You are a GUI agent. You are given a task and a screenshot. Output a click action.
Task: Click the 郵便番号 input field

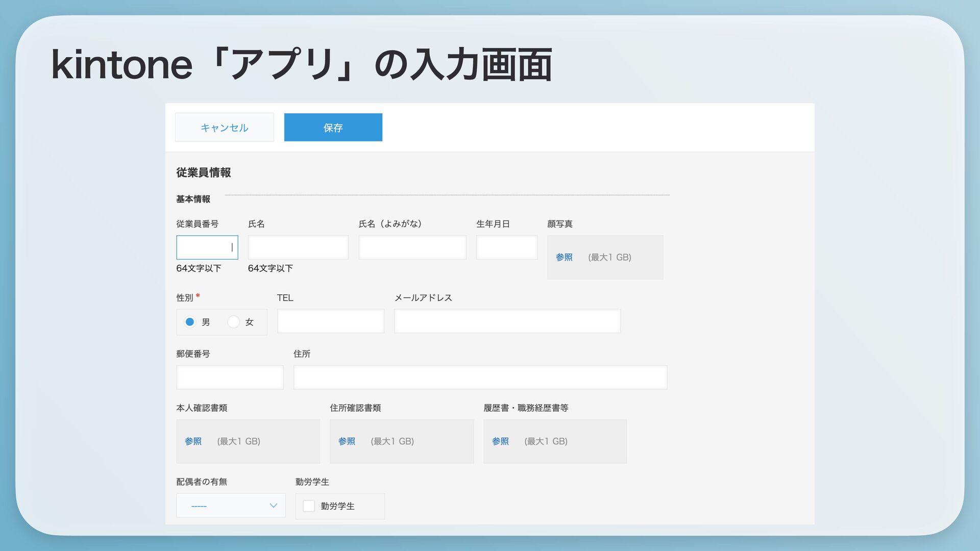(x=230, y=378)
